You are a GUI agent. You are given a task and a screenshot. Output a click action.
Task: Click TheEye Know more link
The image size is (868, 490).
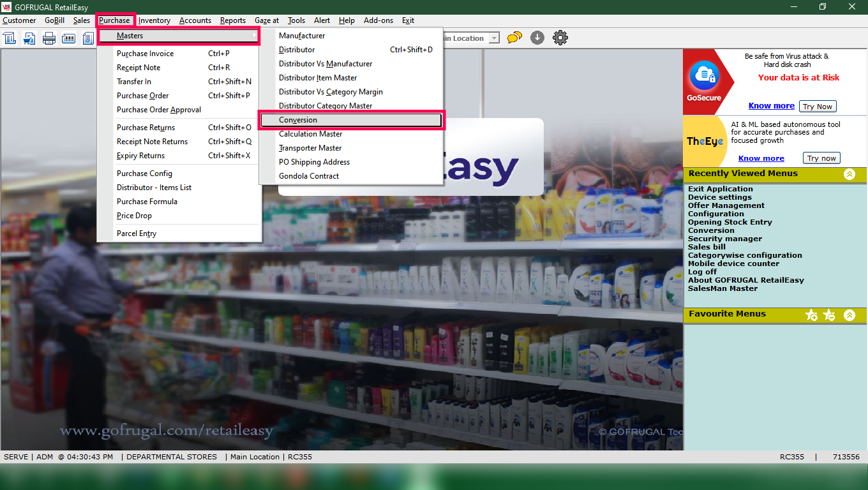761,158
